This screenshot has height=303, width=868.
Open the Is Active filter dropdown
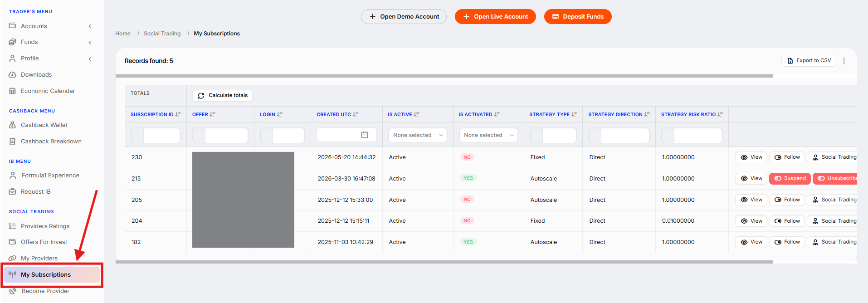(x=418, y=135)
